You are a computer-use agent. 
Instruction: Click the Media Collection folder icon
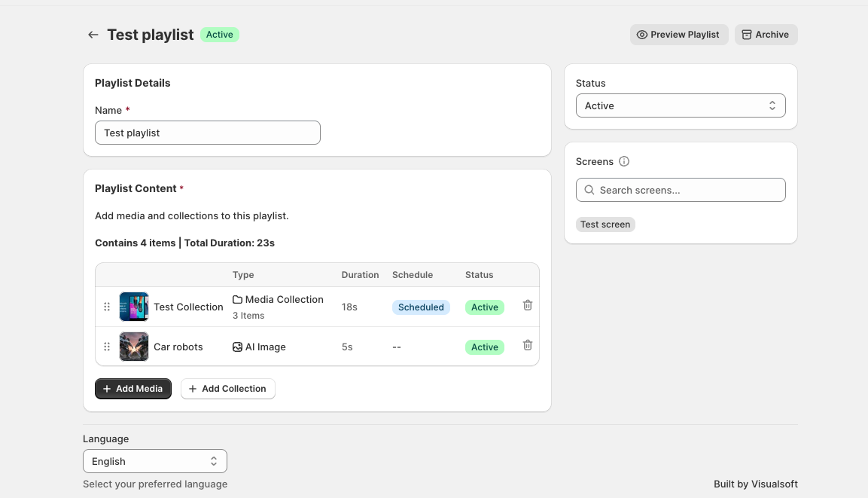pyautogui.click(x=237, y=300)
